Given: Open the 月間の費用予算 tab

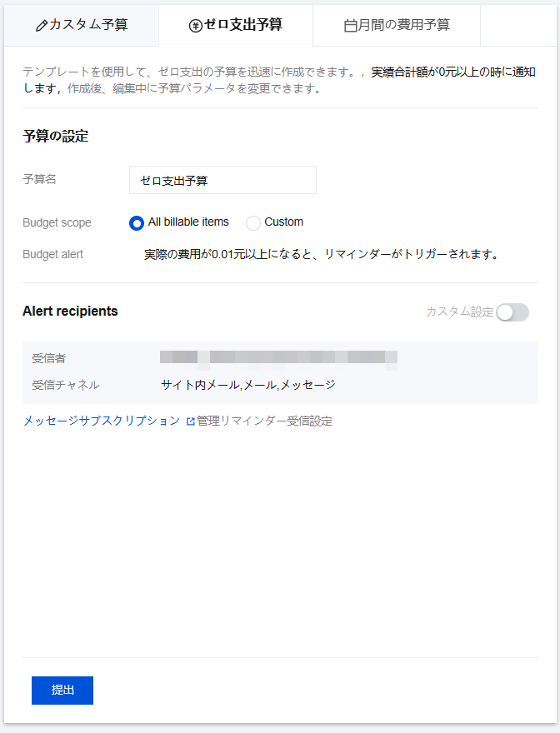Looking at the screenshot, I should point(397,25).
